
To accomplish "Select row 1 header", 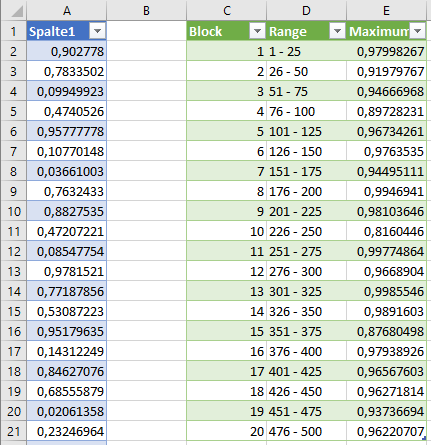I will tap(14, 31).
